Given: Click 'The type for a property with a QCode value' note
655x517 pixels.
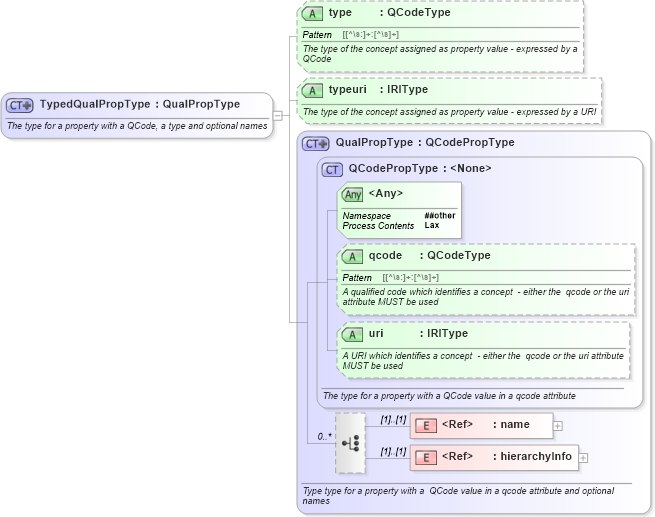Looking at the screenshot, I should click(x=449, y=395).
